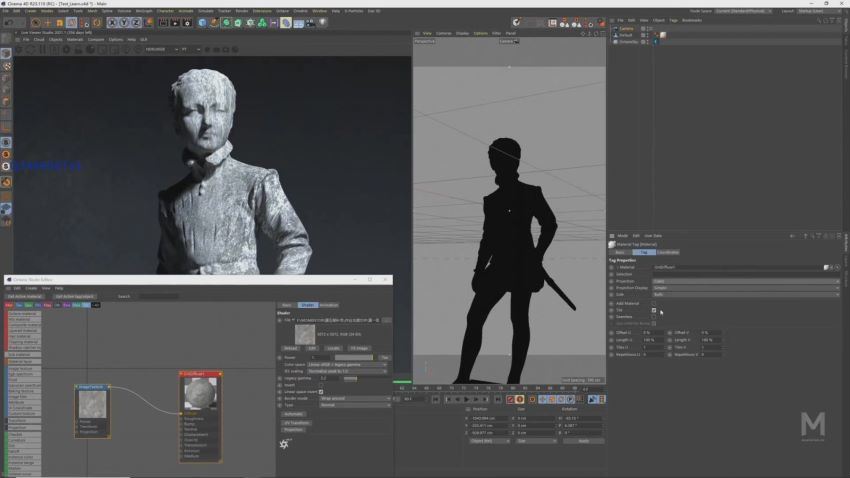Screen dimensions: 850x478
Task: Switch to Coordinates tab of Material Tag
Action: pyautogui.click(x=668, y=253)
